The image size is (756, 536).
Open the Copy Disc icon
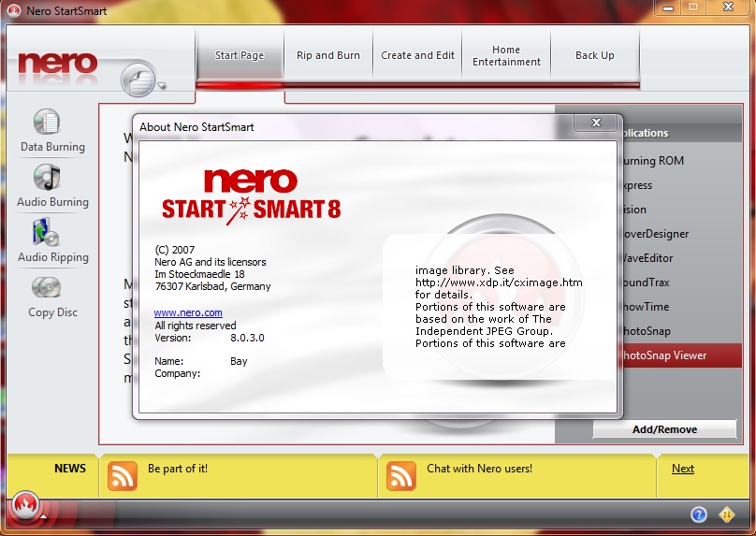coord(46,287)
